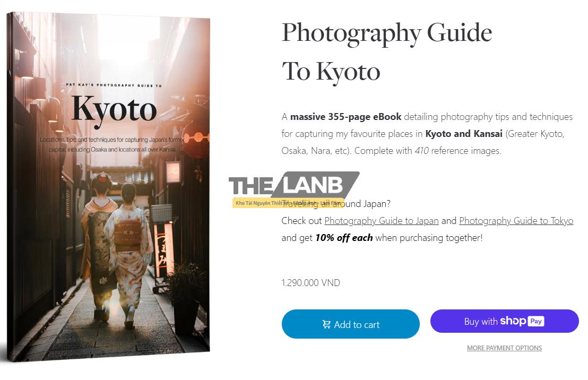588x380 pixels.
Task: Click the large Kyoto title on the cover
Action: [x=114, y=109]
